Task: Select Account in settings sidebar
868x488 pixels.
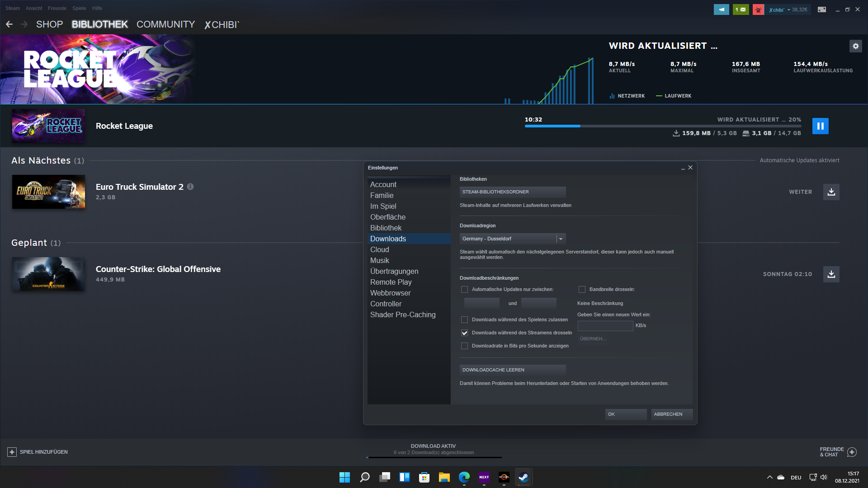Action: click(409, 184)
